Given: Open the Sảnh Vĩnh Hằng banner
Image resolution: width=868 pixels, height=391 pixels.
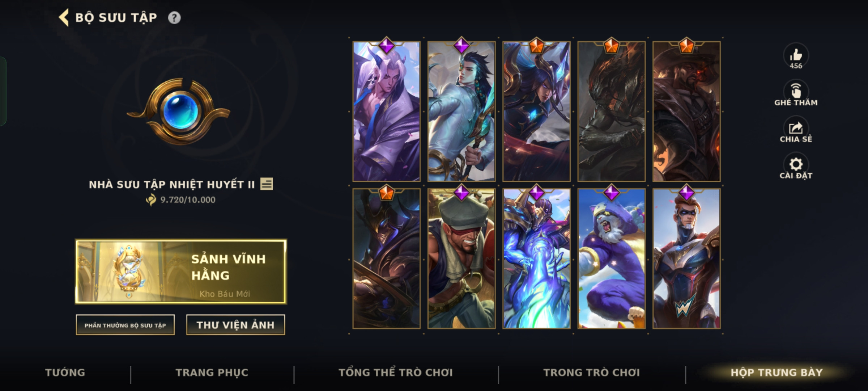Looking at the screenshot, I should (x=181, y=272).
